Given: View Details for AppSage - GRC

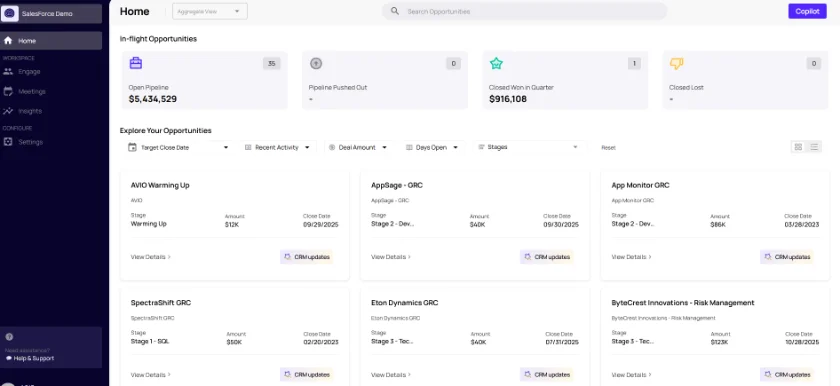Looking at the screenshot, I should coord(391,257).
